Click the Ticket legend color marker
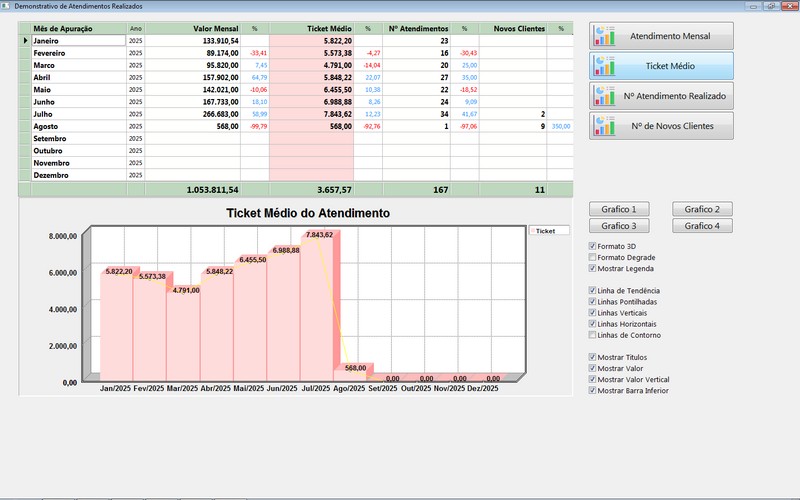800x500 pixels. (532, 231)
